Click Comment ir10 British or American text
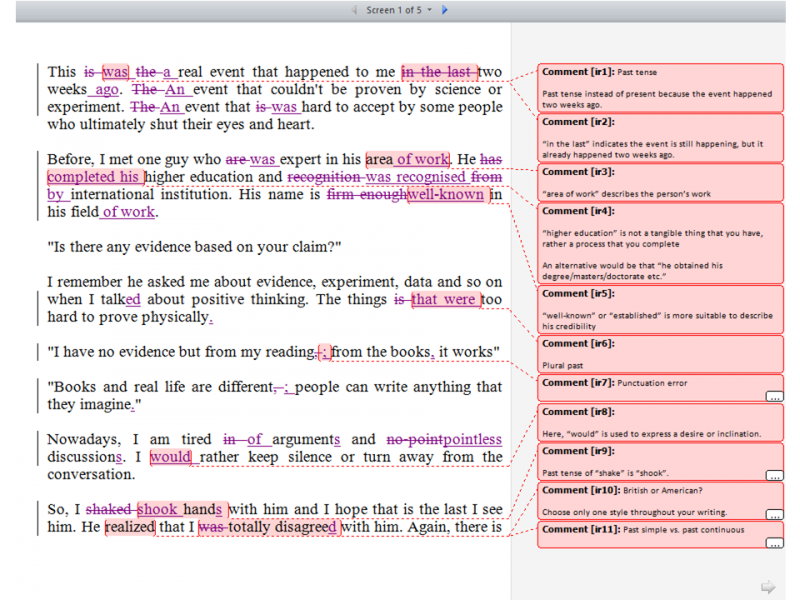Screen dimensions: 800x600 pos(663,491)
